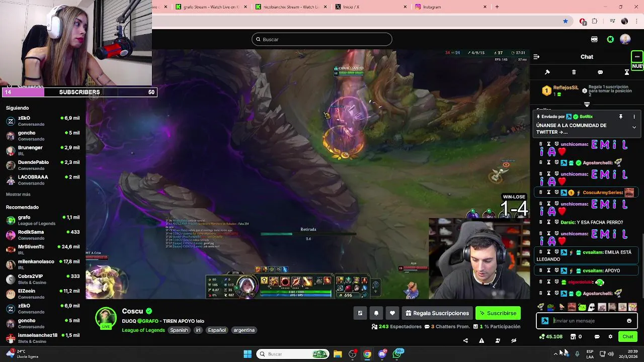Click the stream notes icon beside the bell
Screen dimensions: 644x362
click(360, 313)
